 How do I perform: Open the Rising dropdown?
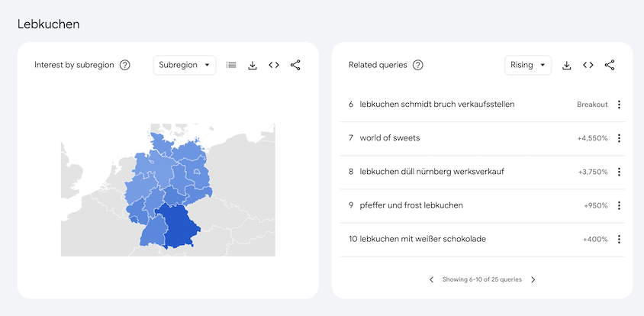point(528,65)
